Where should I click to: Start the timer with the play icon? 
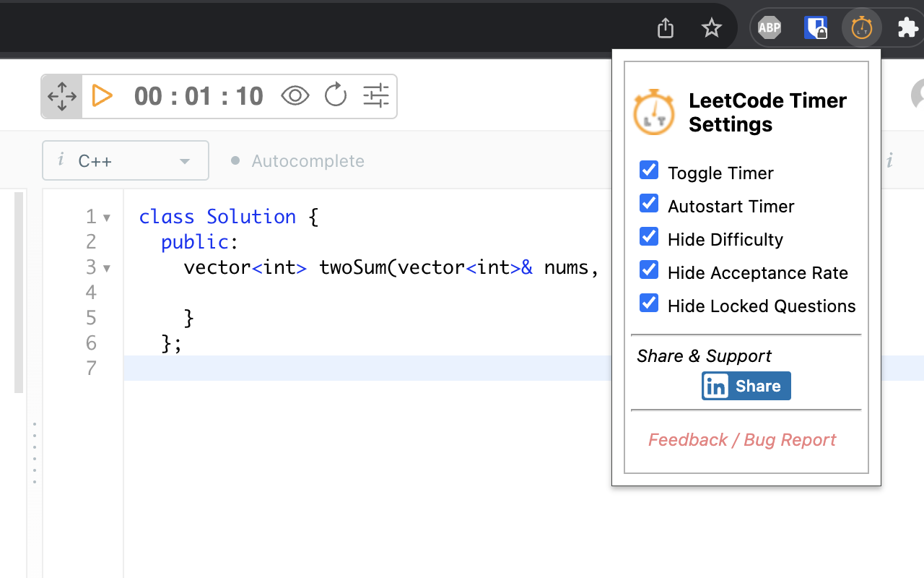coord(103,95)
